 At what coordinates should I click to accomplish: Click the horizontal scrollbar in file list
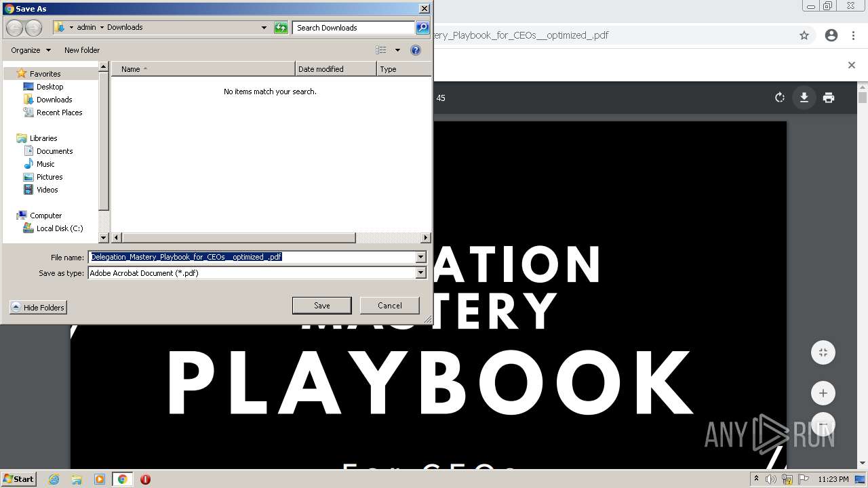click(237, 238)
